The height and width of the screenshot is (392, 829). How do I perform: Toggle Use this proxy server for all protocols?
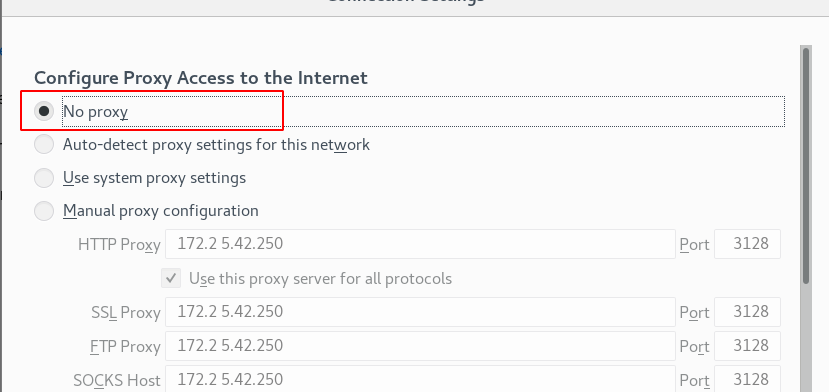tap(171, 278)
